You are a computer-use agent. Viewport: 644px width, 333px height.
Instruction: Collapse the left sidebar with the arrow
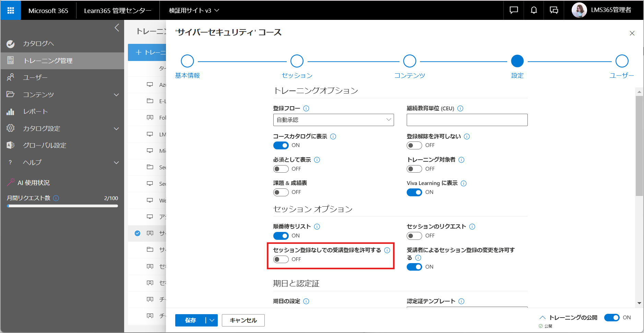point(117,28)
